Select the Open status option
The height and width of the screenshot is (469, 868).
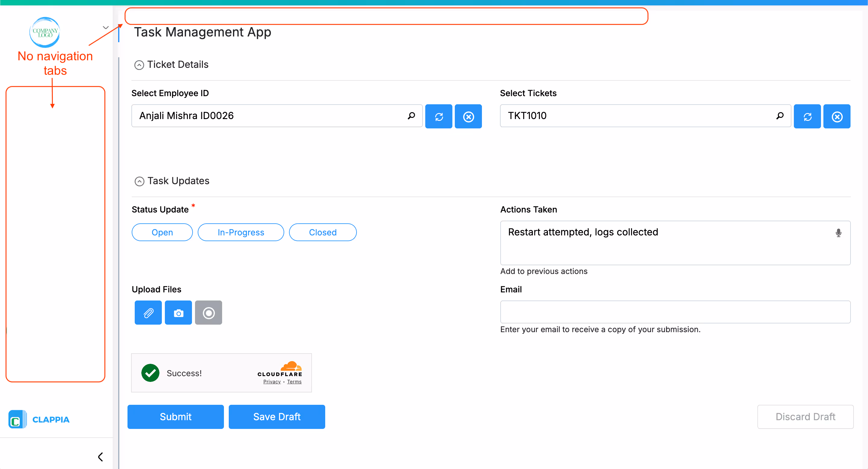162,232
